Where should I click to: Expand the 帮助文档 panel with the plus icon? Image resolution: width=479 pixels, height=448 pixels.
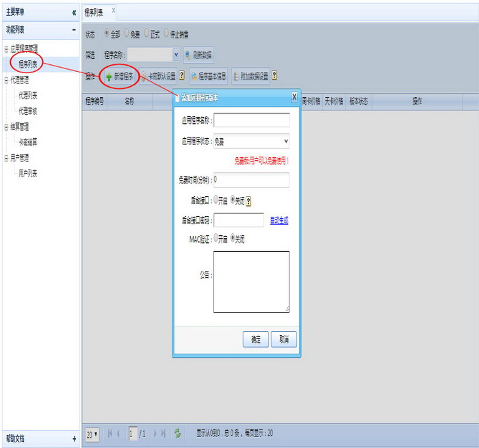click(74, 439)
